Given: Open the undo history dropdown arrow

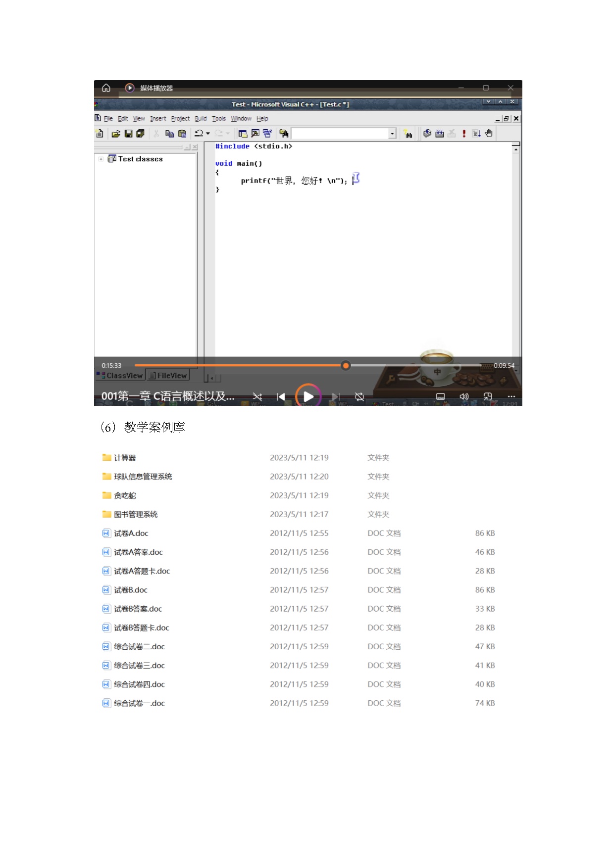Looking at the screenshot, I should [x=208, y=134].
